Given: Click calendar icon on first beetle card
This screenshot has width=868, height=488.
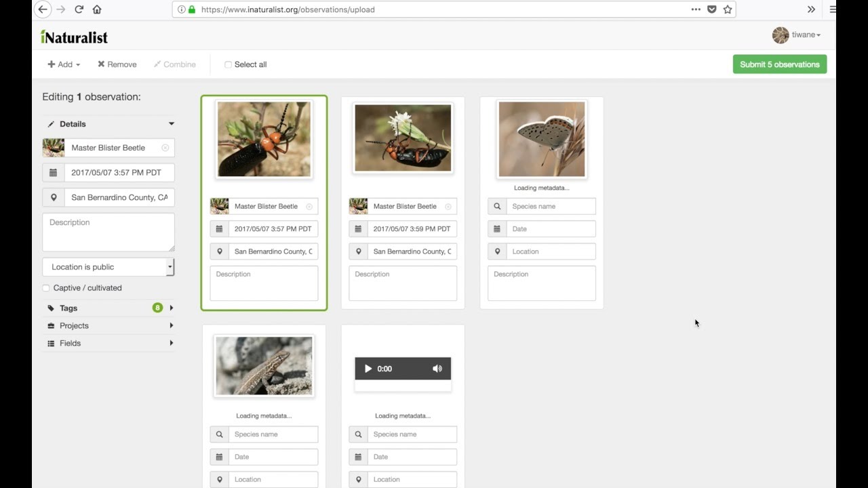Looking at the screenshot, I should [219, 229].
